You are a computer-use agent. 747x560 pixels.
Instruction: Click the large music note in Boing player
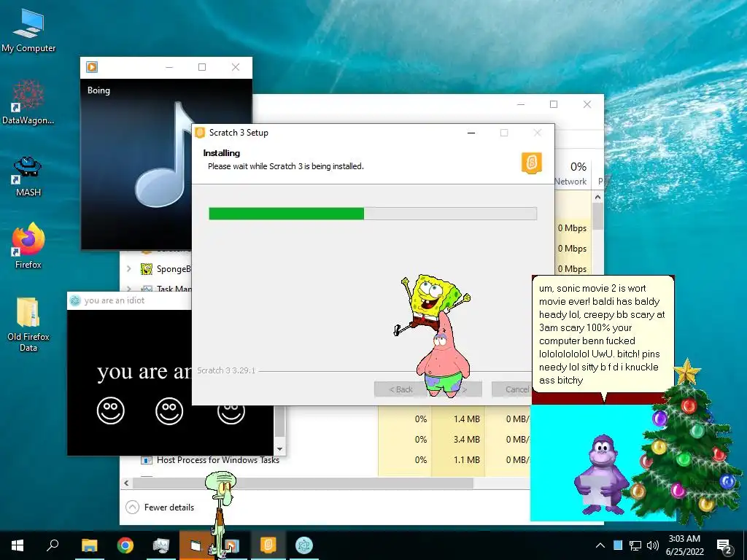[x=164, y=155]
